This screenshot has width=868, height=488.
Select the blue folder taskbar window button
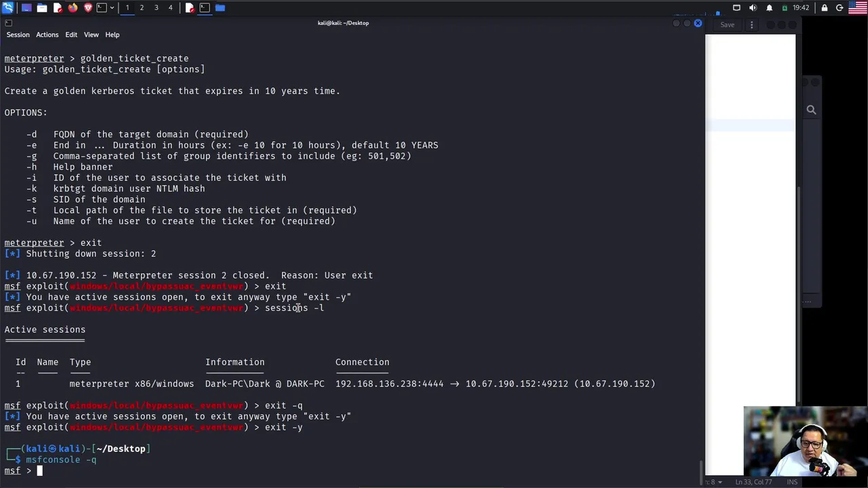point(220,7)
